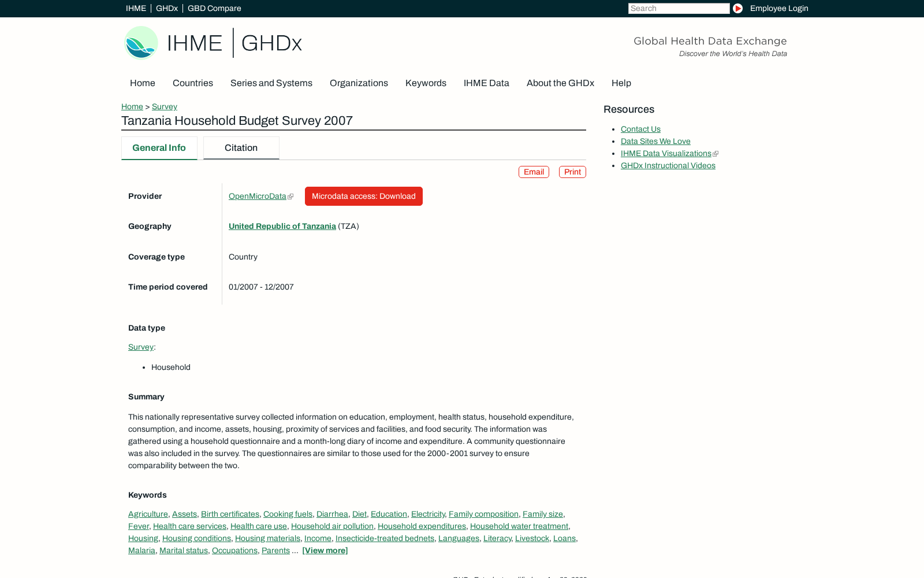Click the Health care services keyword
Screen dimensions: 924x578
point(189,526)
